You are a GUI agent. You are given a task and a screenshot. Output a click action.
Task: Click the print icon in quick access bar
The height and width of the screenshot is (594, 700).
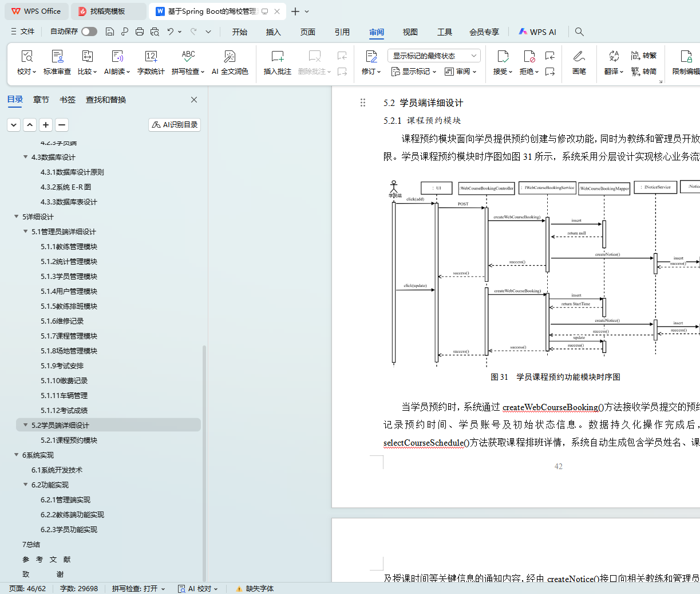point(140,32)
